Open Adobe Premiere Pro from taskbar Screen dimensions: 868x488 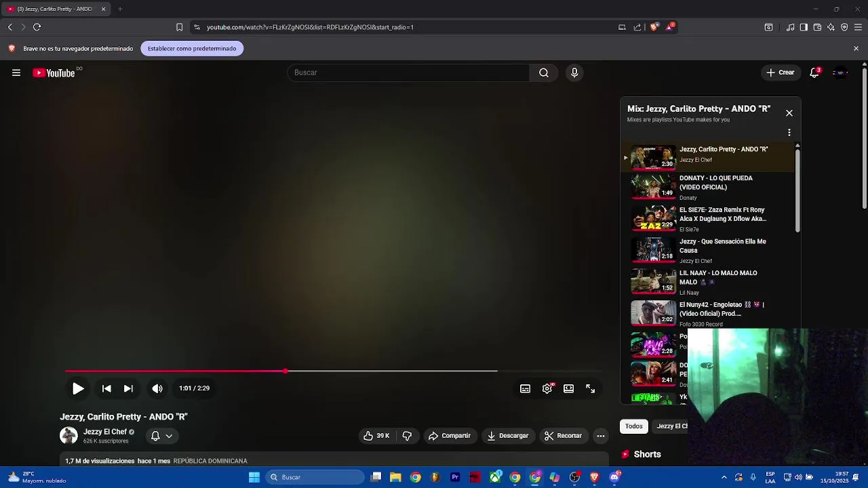click(455, 477)
